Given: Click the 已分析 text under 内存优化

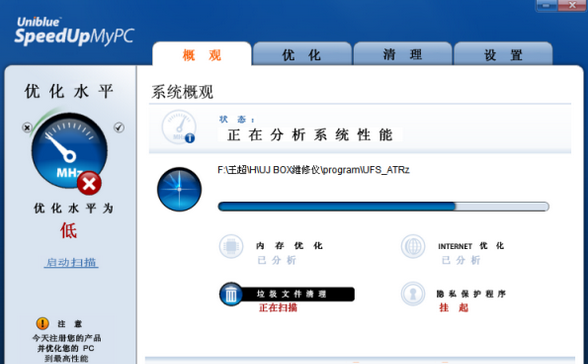Looking at the screenshot, I should click(277, 260).
